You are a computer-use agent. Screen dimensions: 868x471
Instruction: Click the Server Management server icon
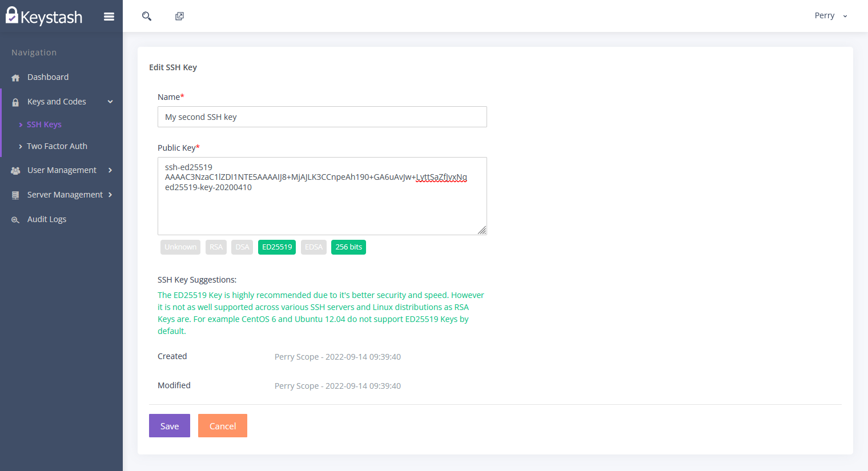(x=15, y=195)
